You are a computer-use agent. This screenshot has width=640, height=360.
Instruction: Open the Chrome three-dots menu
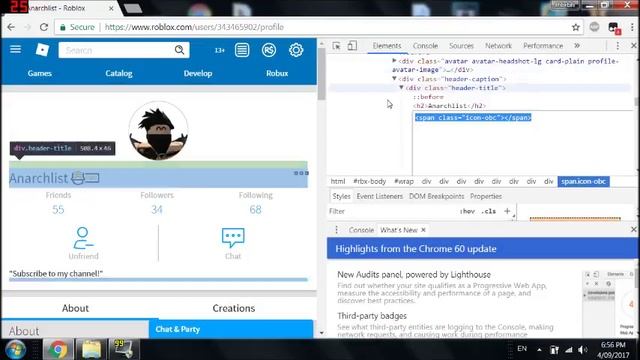coord(632,27)
